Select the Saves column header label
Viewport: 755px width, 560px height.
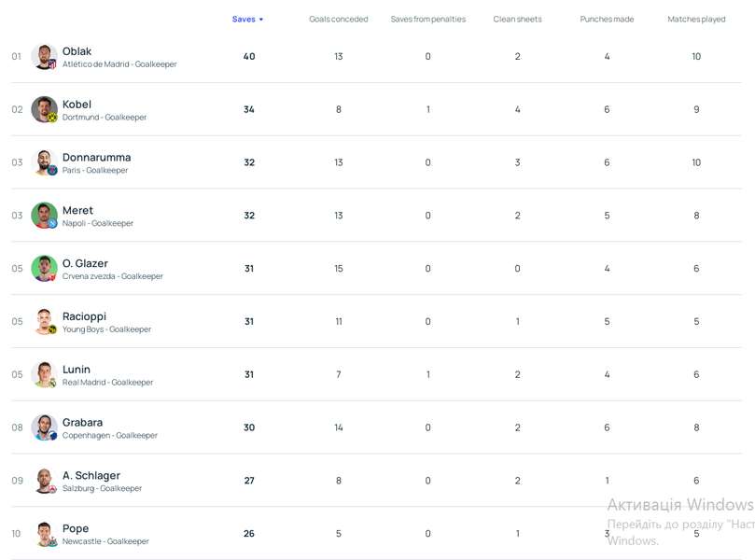(244, 20)
